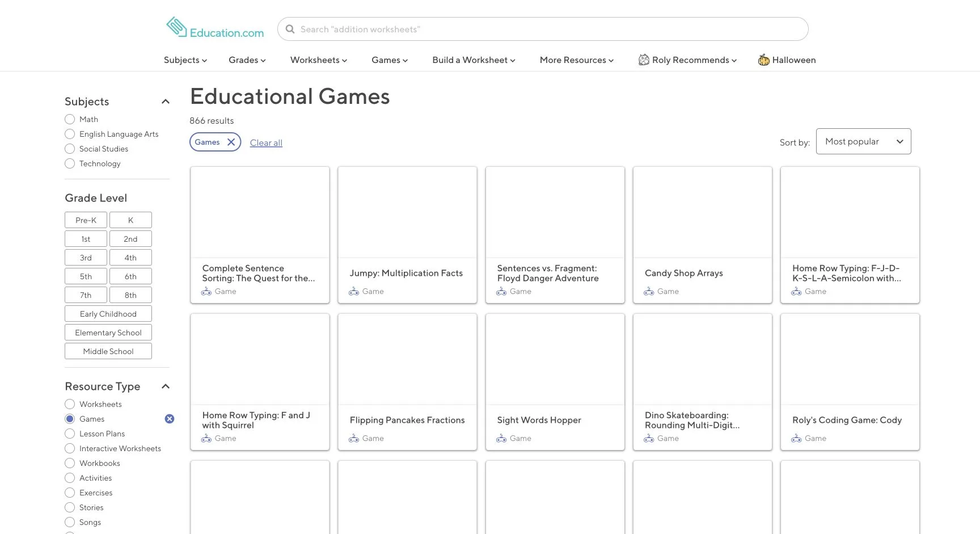The height and width of the screenshot is (534, 980).
Task: Collapse the Subjects filter section
Action: coord(166,102)
